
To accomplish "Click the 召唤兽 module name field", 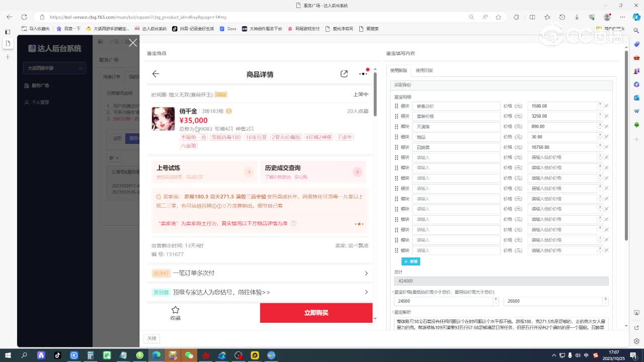I will (456, 147).
